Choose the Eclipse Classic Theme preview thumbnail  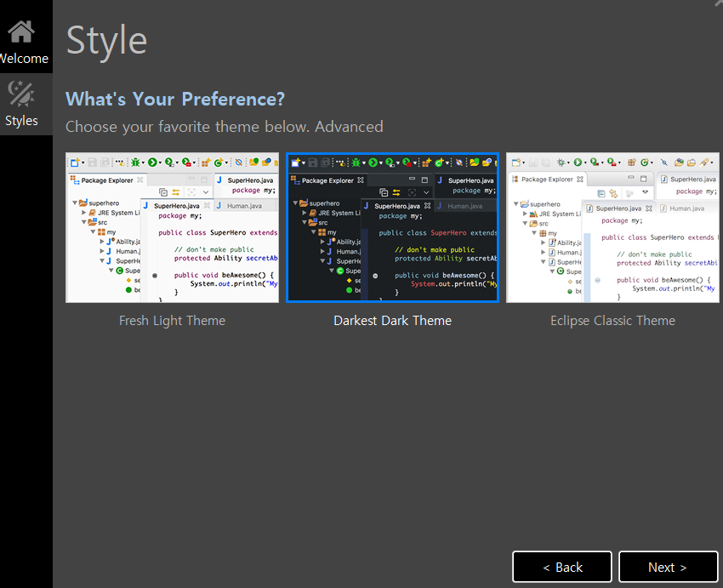click(612, 227)
